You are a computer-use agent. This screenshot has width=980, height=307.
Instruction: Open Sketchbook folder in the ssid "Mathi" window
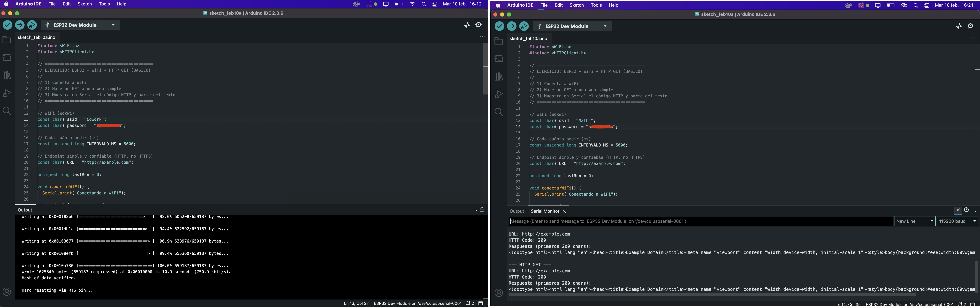[499, 41]
